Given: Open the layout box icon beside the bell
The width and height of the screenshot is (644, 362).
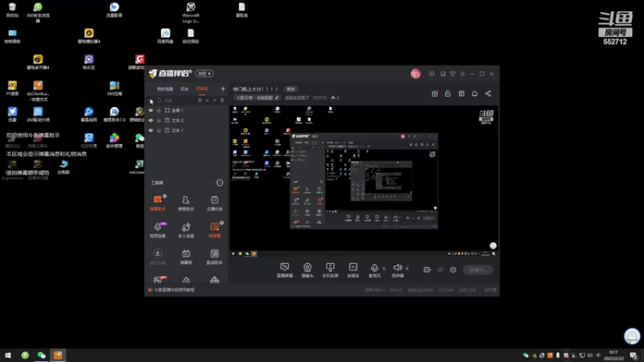Looking at the screenshot, I should (x=461, y=93).
